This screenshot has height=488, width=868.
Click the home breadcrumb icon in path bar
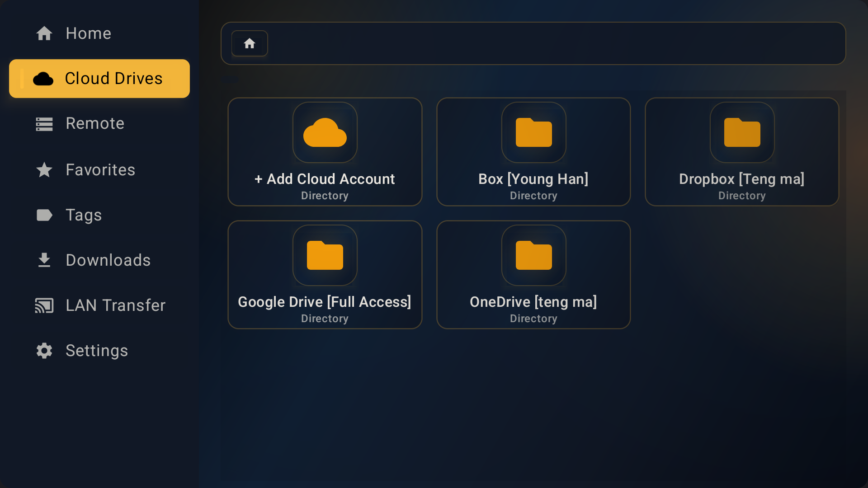(x=250, y=43)
